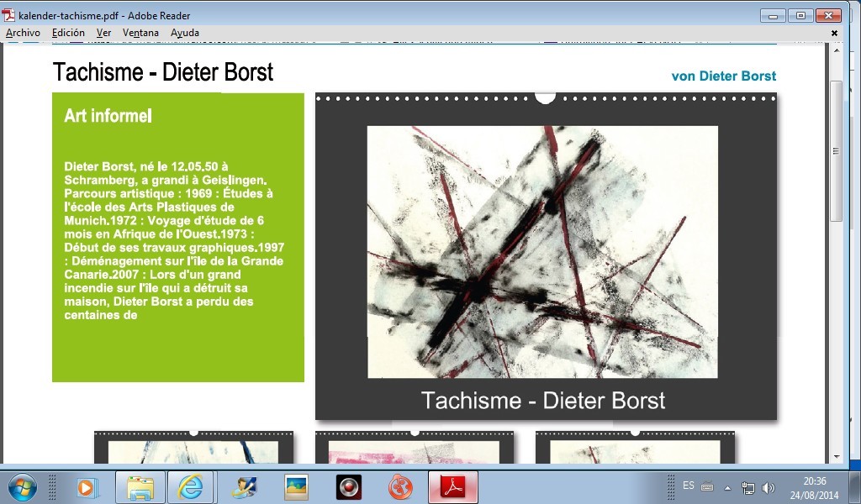Open the Ayuda menu
Viewport: 861px width, 504px height.
184,33
